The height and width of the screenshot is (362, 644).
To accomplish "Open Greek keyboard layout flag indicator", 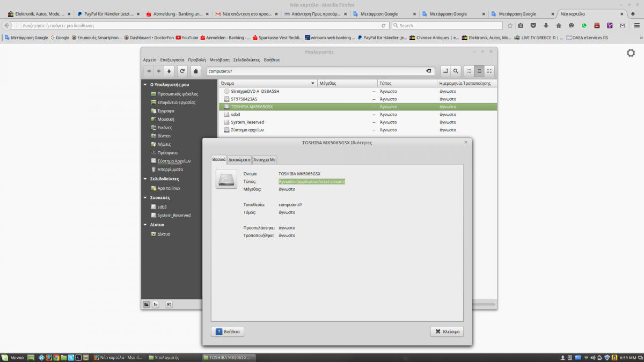I will pyautogui.click(x=577, y=357).
